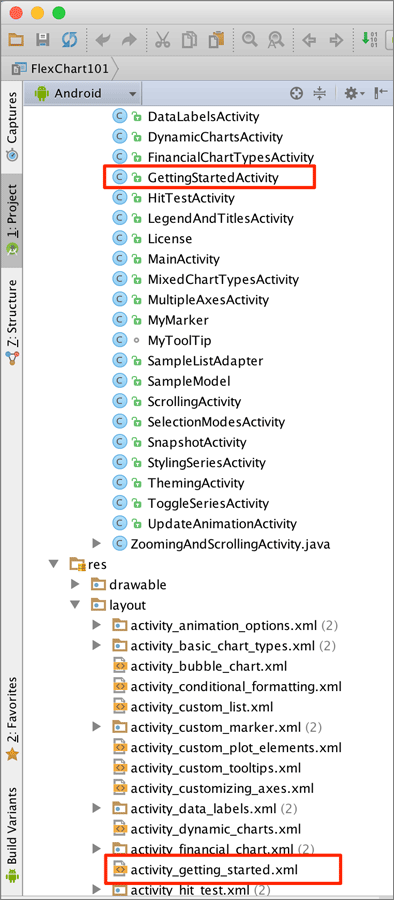The height and width of the screenshot is (900, 394).
Task: Expand activity_data_labels.xml group
Action: 96,808
